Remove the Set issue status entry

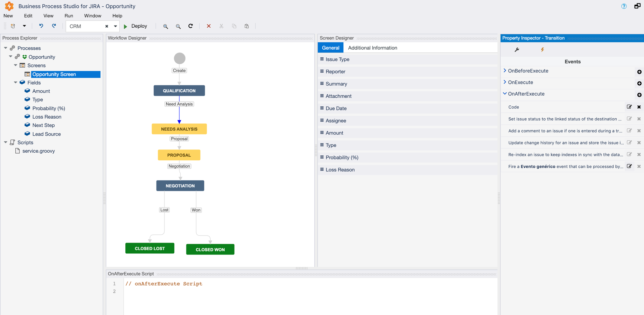click(639, 119)
